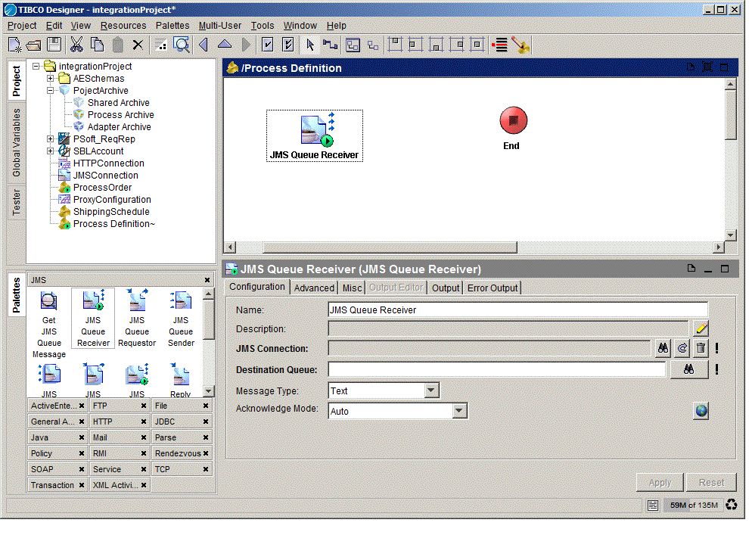Select ShippingSchedule in the project tree

pos(111,212)
